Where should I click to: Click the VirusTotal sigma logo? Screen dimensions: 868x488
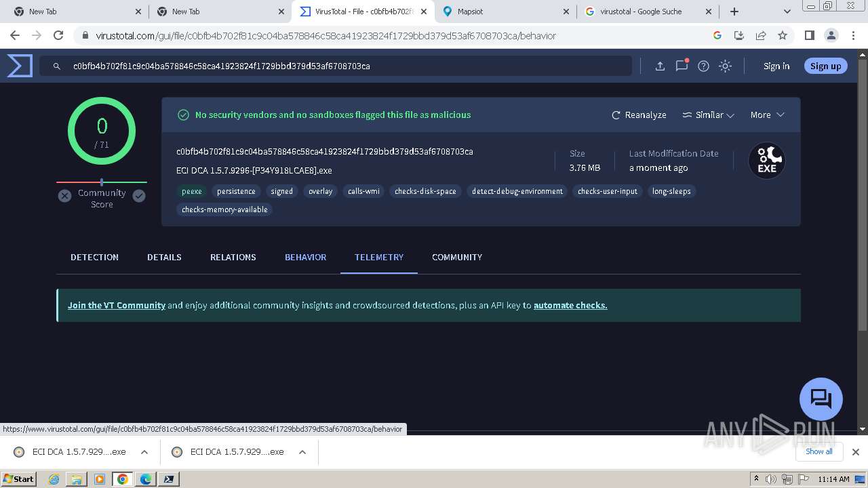tap(20, 66)
